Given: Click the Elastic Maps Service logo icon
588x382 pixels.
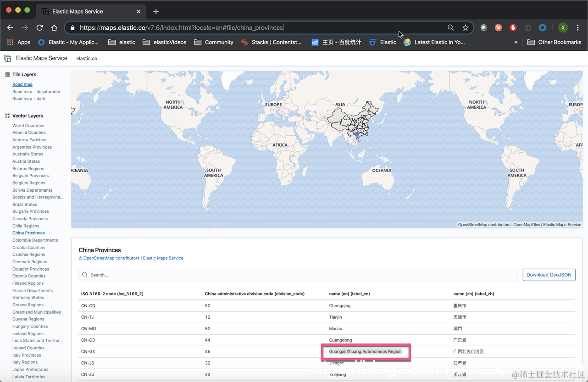Looking at the screenshot, I should click(7, 58).
